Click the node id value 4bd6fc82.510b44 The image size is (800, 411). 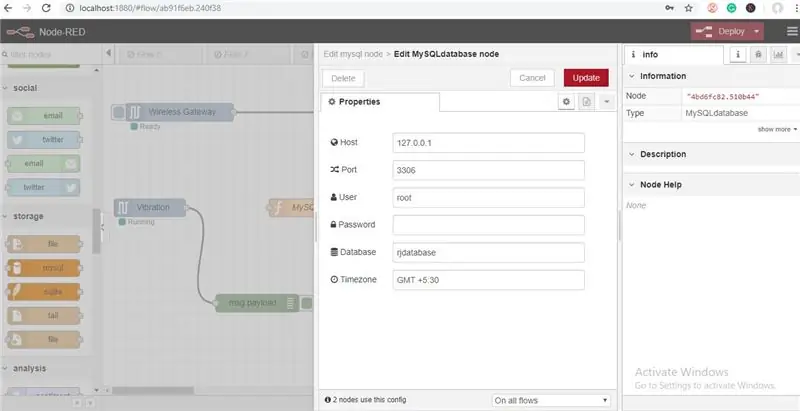tap(723, 96)
